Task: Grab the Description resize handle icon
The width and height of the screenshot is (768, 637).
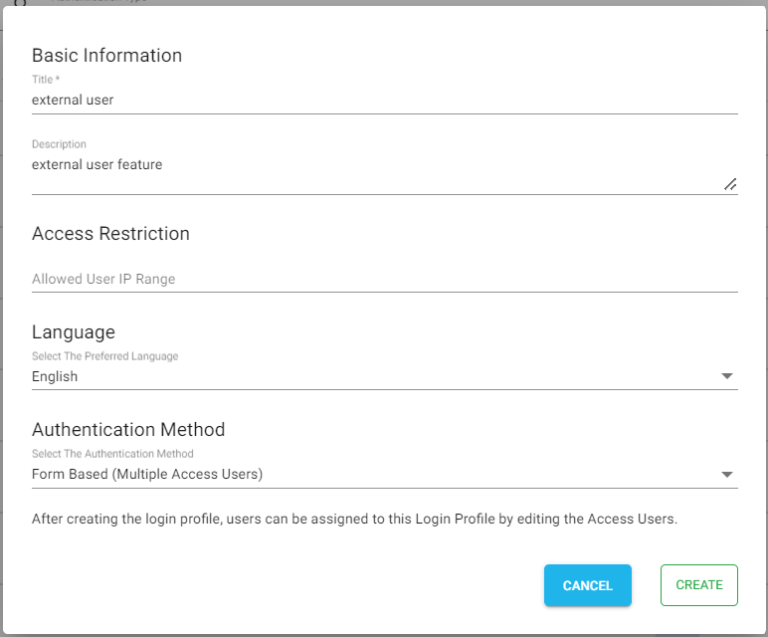Action: (730, 184)
